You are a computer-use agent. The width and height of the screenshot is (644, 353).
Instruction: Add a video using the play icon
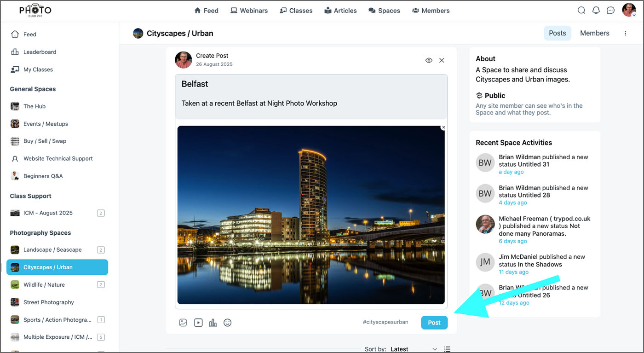(x=198, y=323)
